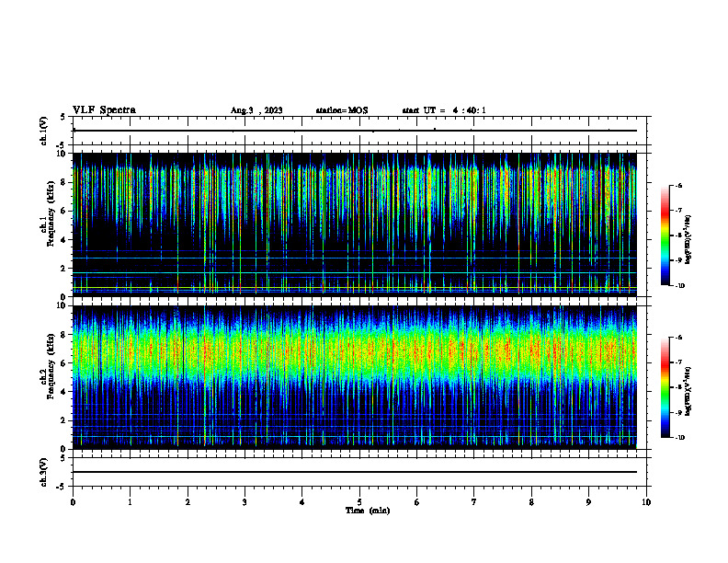The image size is (728, 563).
Task: Click time axis tick label "4"
Action: [301, 502]
